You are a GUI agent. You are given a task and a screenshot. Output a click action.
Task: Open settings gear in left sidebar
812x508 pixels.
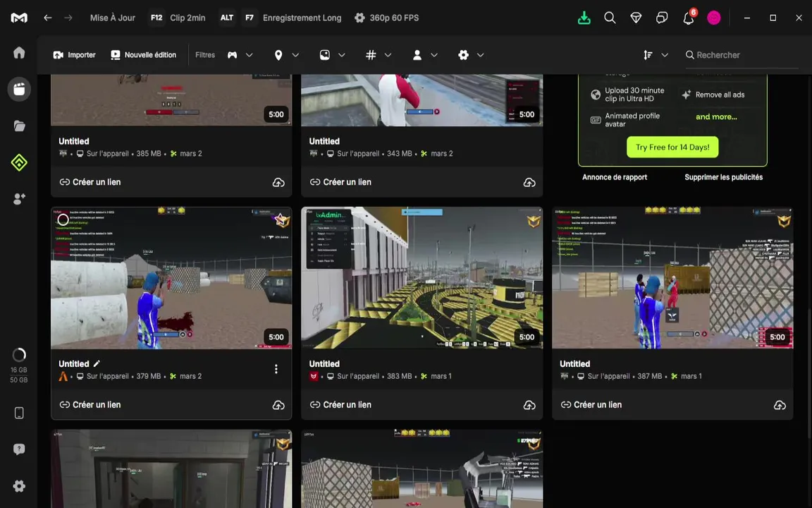pyautogui.click(x=19, y=486)
